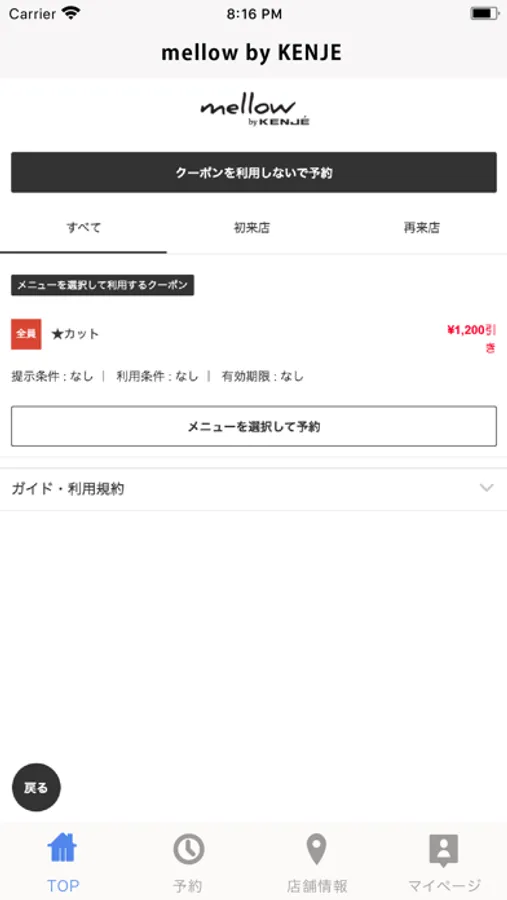The image size is (507, 900).
Task: Tap the red 全員 badge
Action: (26, 334)
